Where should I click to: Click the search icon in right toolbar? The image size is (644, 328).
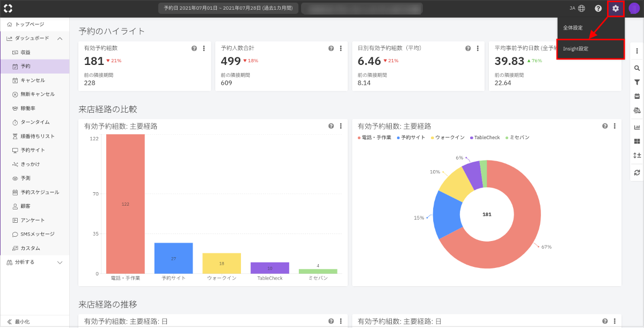point(637,68)
